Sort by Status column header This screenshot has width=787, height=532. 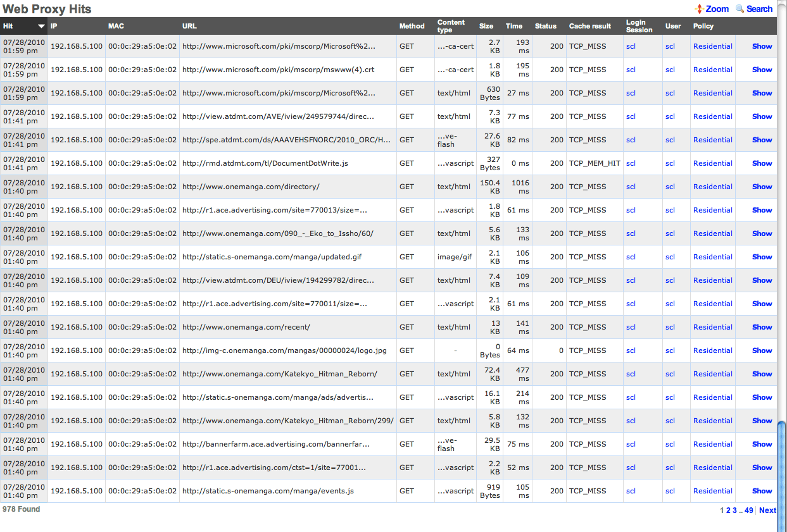point(546,26)
